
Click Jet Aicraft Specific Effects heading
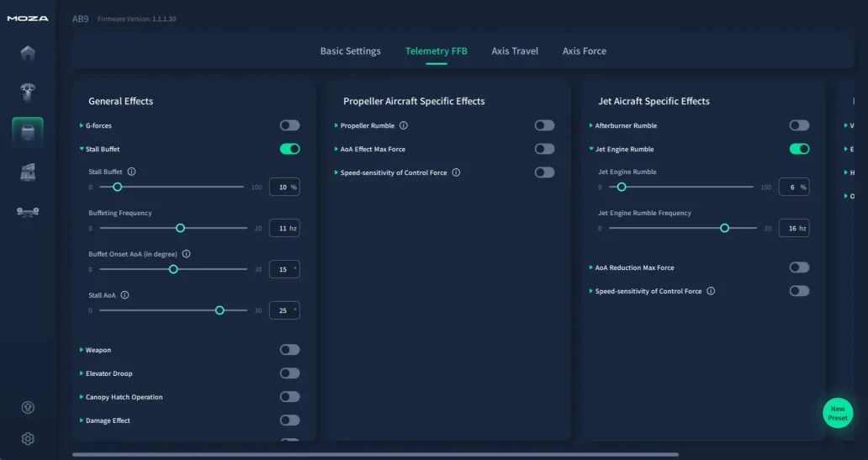654,101
